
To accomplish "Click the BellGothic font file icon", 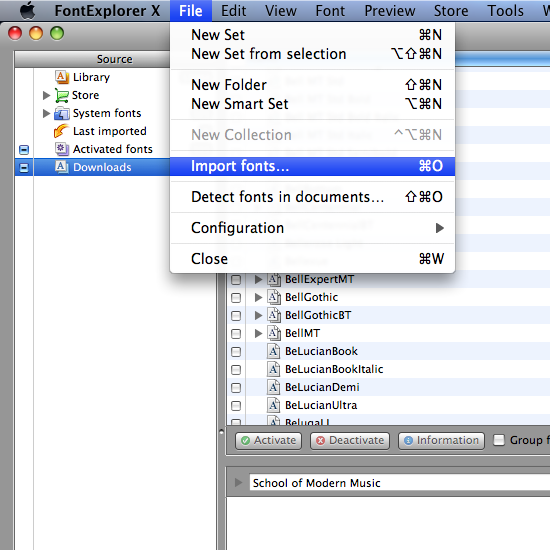I will coord(274,297).
